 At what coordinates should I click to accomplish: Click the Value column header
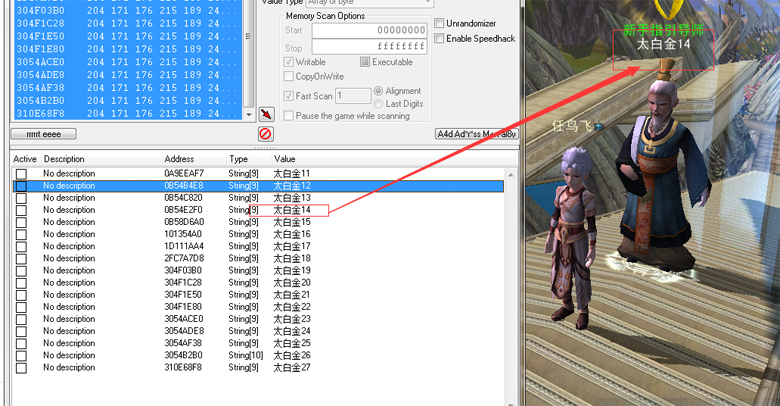click(285, 159)
